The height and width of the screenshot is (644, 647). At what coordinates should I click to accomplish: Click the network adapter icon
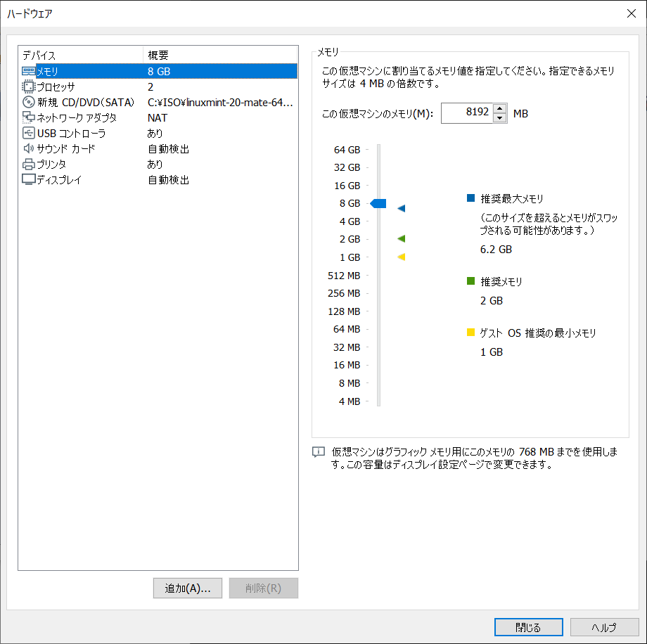(x=28, y=117)
